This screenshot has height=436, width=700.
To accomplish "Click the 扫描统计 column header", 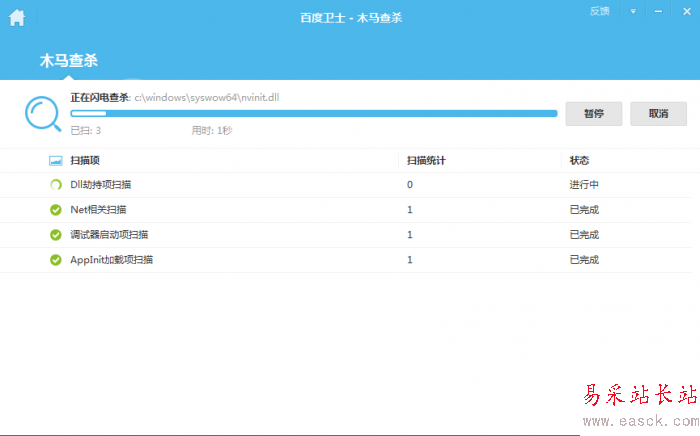I will 426,161.
